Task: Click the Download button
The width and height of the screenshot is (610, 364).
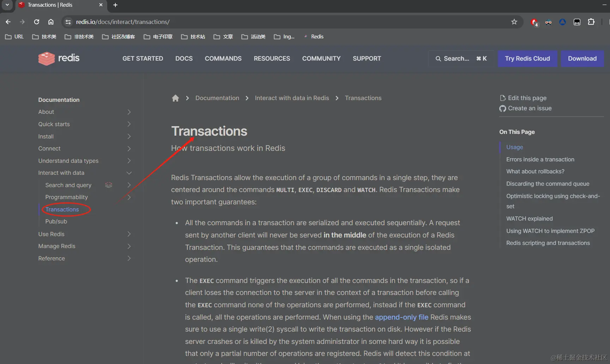Action: 582,58
